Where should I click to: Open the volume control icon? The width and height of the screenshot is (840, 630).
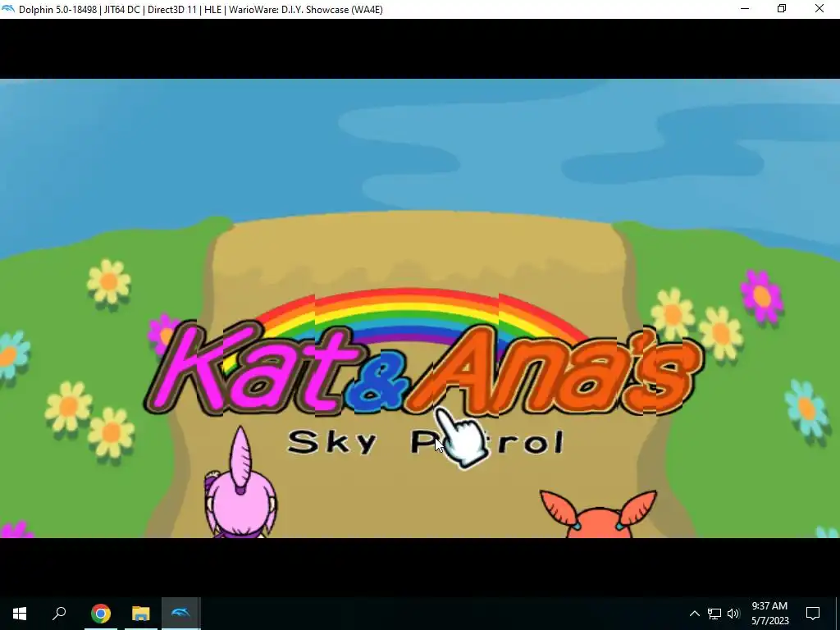tap(733, 614)
